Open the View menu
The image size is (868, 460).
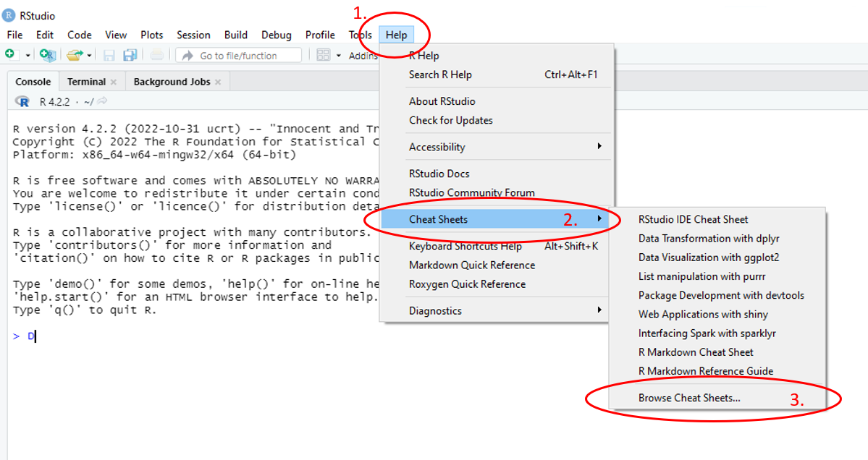click(x=116, y=35)
